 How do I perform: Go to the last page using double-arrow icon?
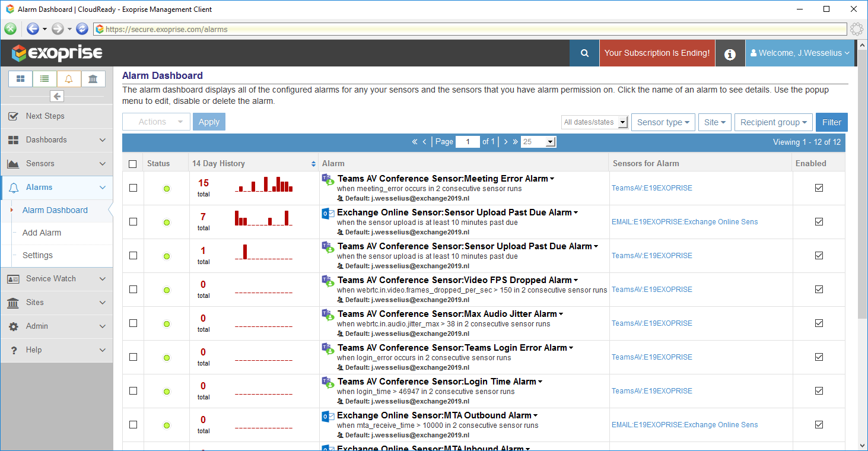click(x=515, y=142)
